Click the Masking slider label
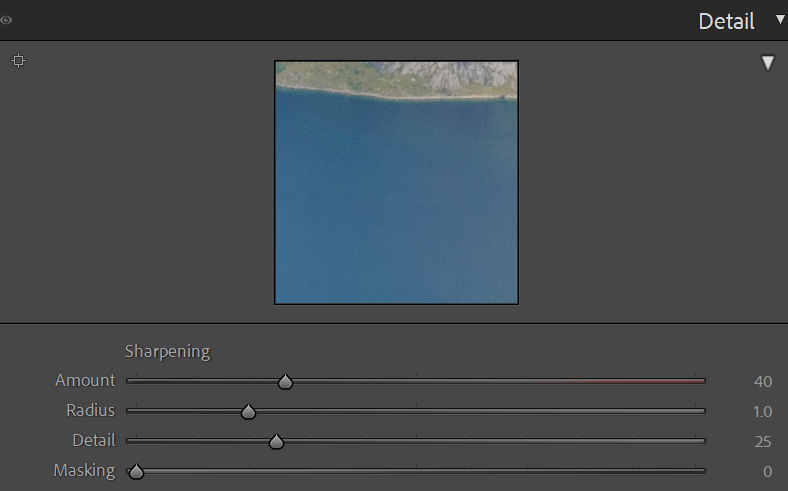 point(84,471)
